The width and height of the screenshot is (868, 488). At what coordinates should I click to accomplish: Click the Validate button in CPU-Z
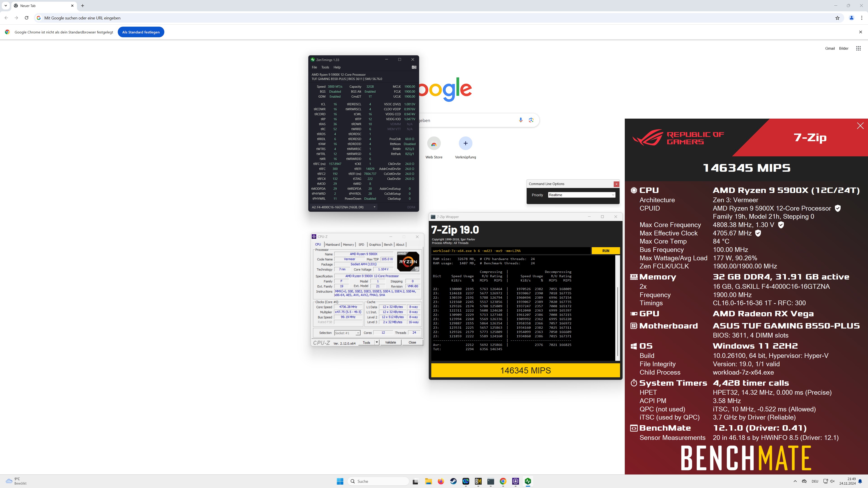tap(391, 343)
